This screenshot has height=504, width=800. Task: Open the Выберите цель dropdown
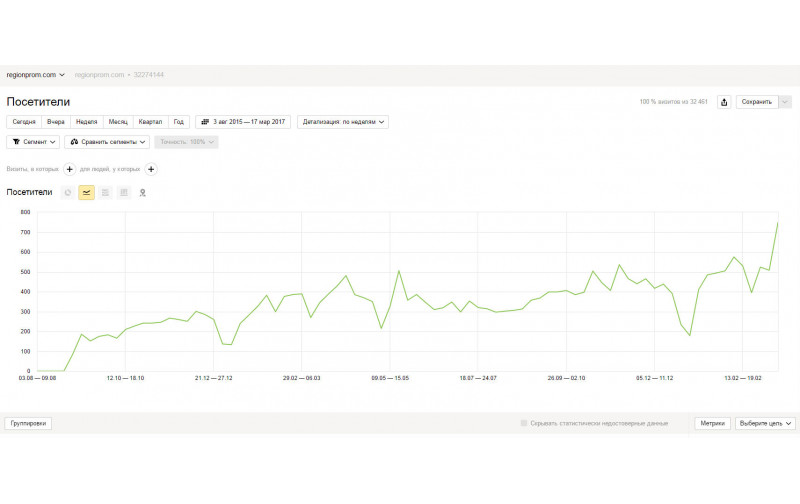pos(765,423)
